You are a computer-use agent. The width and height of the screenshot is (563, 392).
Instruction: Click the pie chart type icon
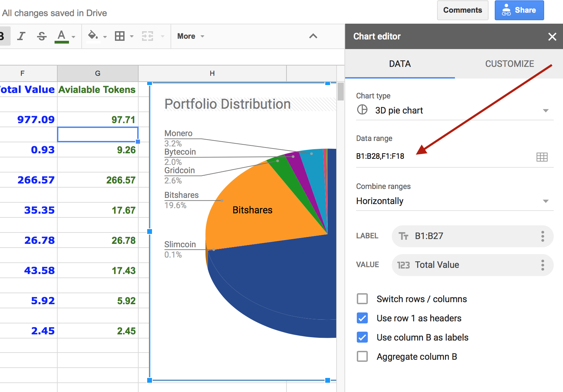(362, 110)
